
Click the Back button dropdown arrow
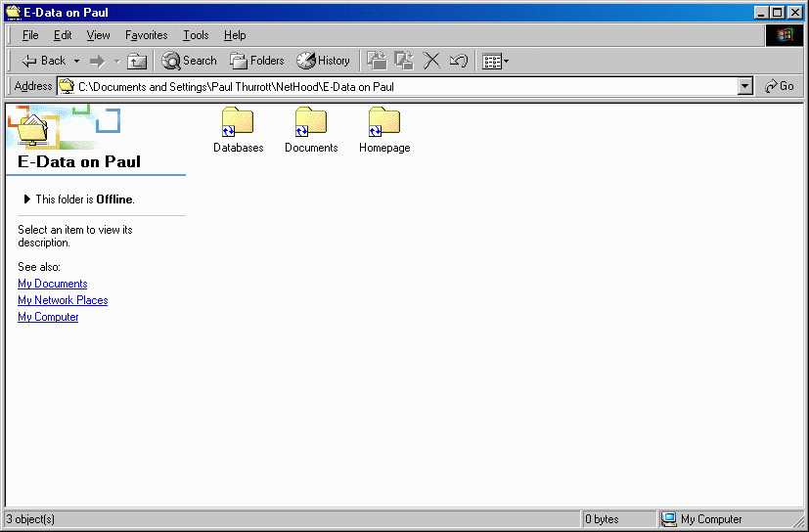click(76, 61)
